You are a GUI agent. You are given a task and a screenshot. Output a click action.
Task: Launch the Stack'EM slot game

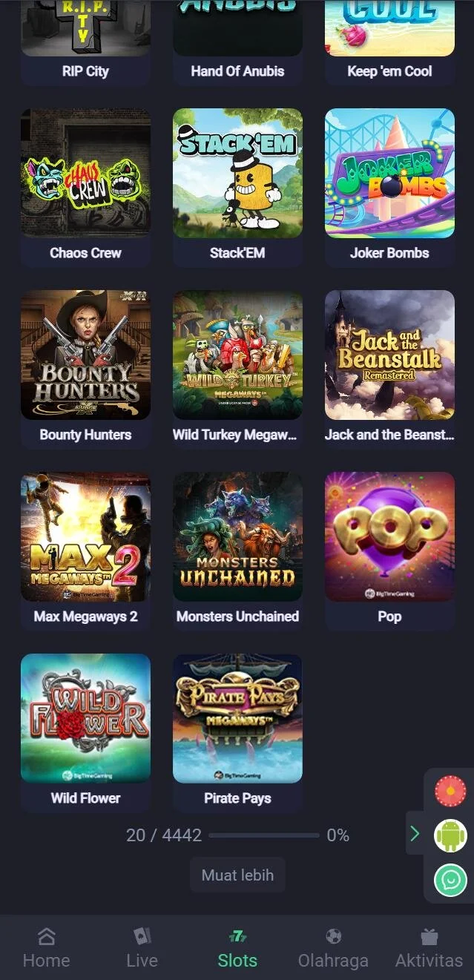237,173
